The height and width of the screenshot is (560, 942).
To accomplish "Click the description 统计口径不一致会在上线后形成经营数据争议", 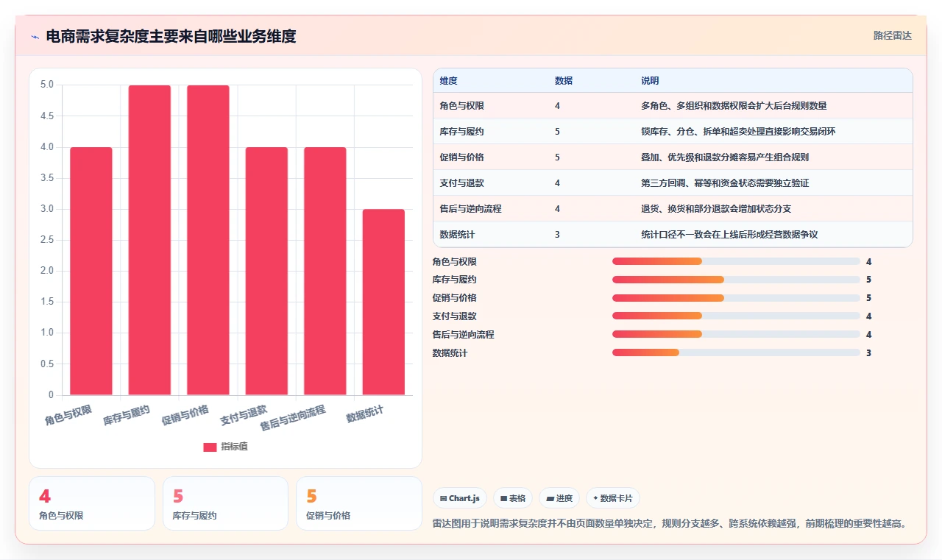I will point(729,235).
